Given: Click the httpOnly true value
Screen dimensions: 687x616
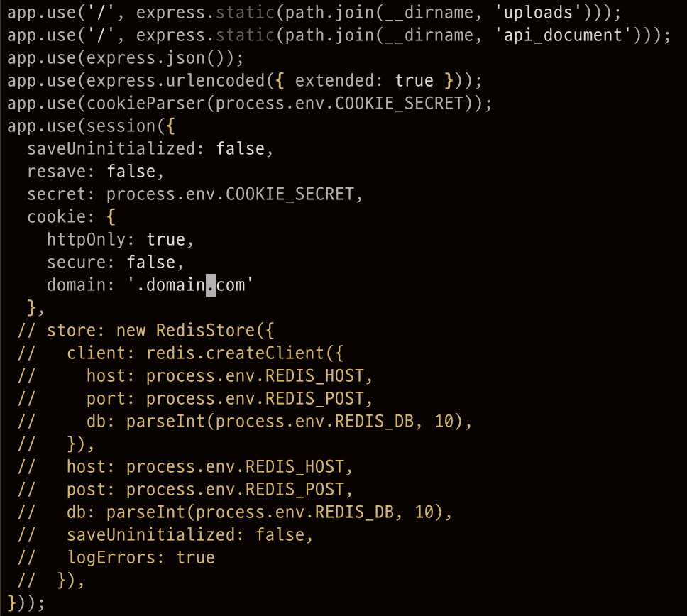Looking at the screenshot, I should coord(166,239).
